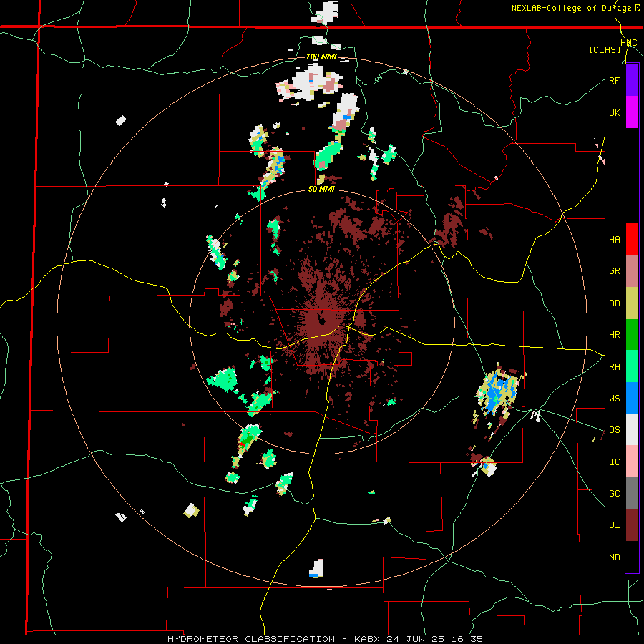Click the HA red legend color swatch
This screenshot has height=644, width=644.
click(x=632, y=239)
